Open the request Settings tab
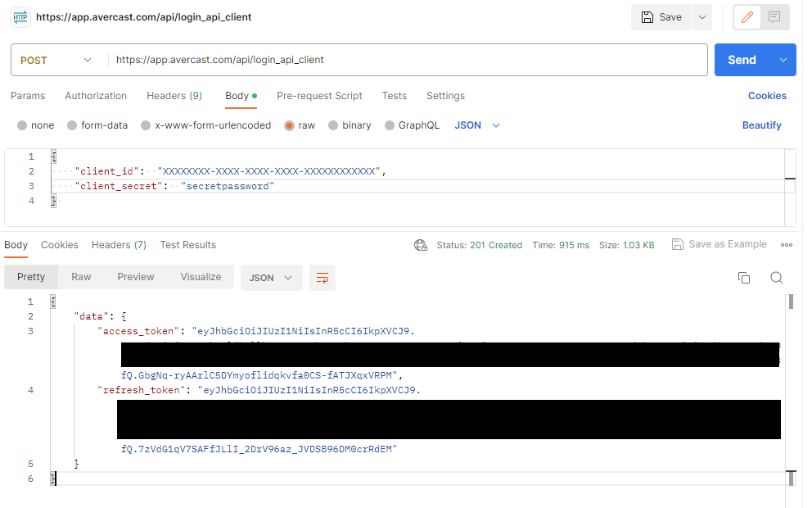The height and width of the screenshot is (508, 812). (x=446, y=96)
